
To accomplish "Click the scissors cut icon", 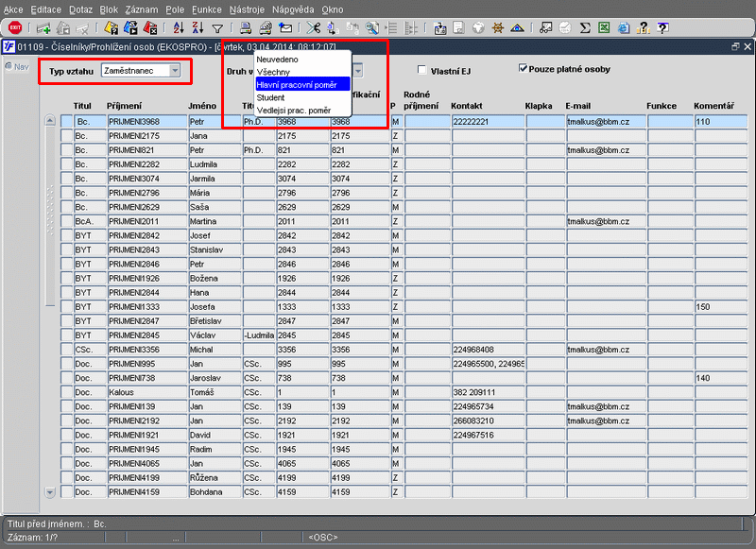I will pos(314,28).
